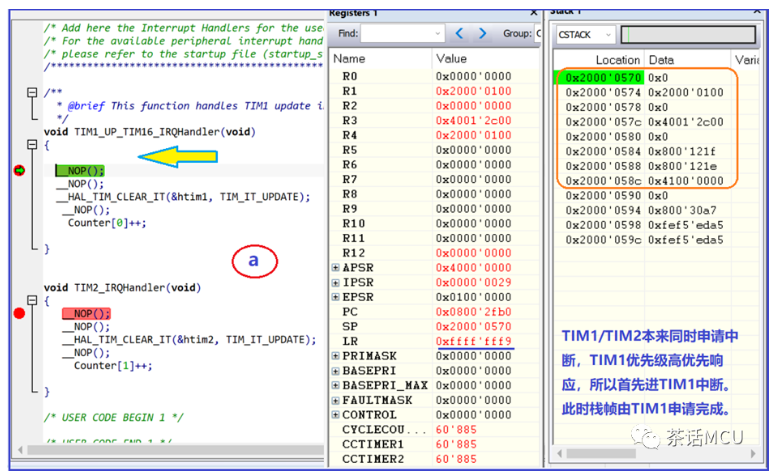This screenshot has height=476, width=777.
Task: Select the SP register value 0x2000'0570
Action: coord(473,327)
